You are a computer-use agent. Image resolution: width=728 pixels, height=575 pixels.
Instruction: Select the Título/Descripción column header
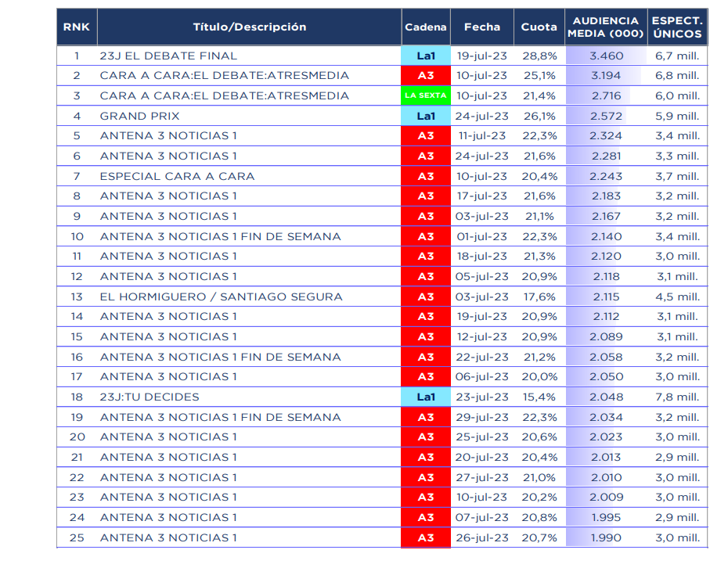(250, 27)
